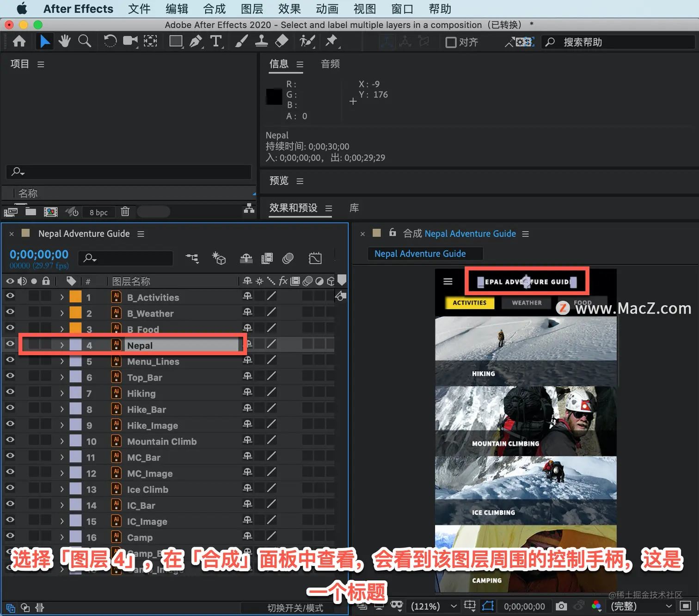
Task: Toggle shy layers hide switch in timeline
Action: 246,258
